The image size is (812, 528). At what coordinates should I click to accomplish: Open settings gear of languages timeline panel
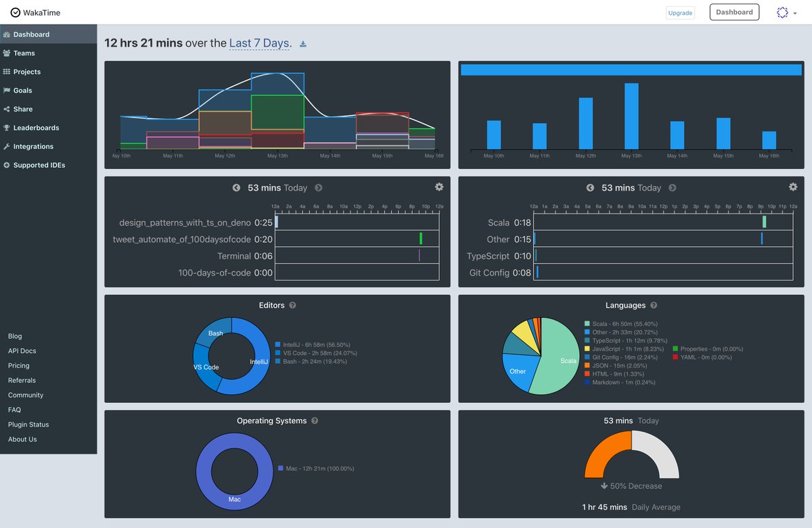click(793, 187)
